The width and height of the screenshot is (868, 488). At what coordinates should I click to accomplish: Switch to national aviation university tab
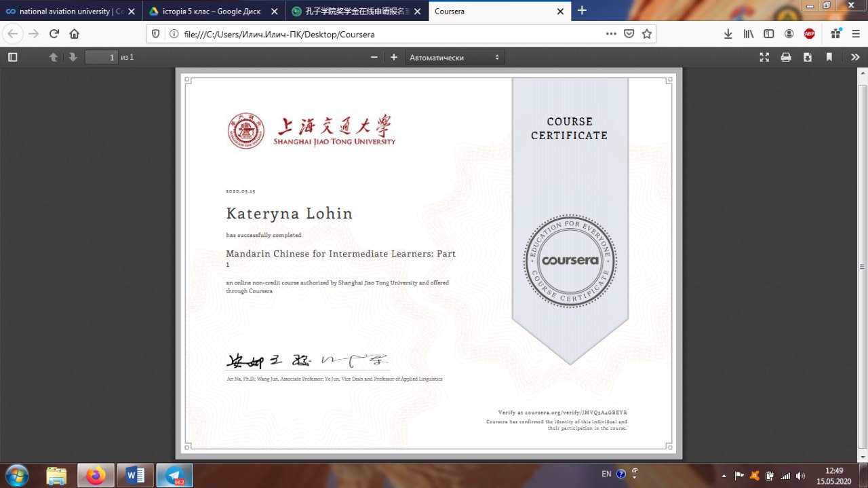point(71,11)
